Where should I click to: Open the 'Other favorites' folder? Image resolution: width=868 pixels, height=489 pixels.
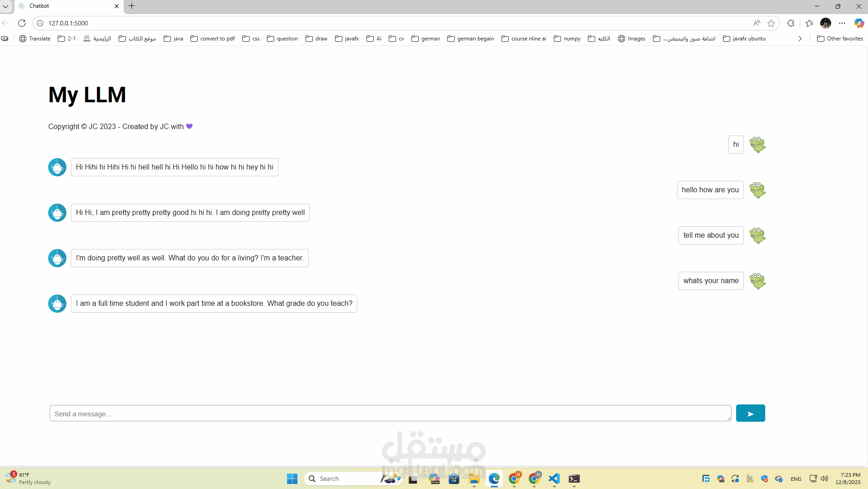click(840, 39)
